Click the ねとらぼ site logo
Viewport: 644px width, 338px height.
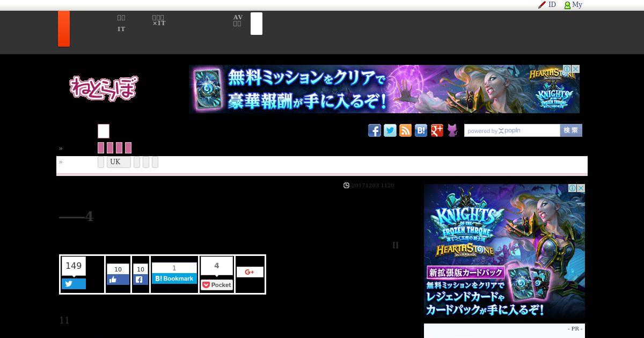click(x=104, y=88)
